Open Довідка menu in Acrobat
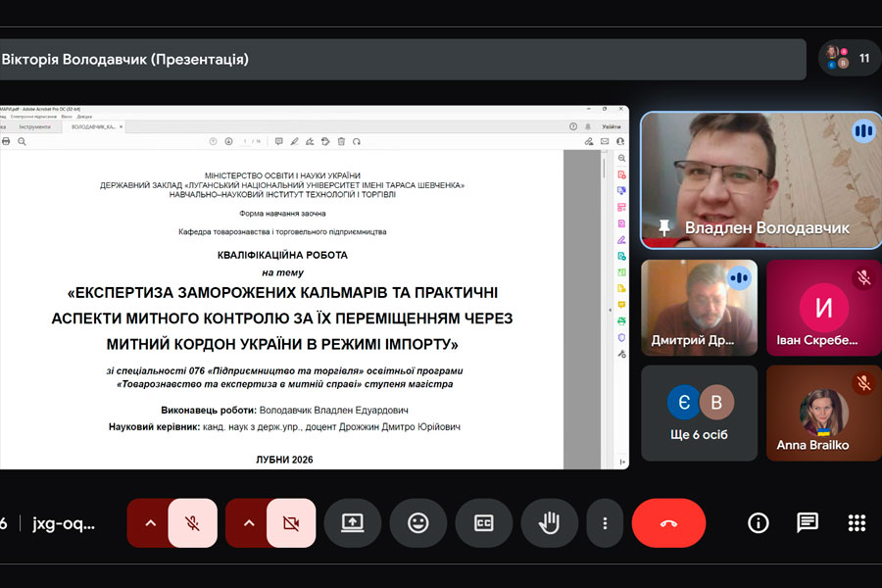The image size is (882, 588). [84, 117]
